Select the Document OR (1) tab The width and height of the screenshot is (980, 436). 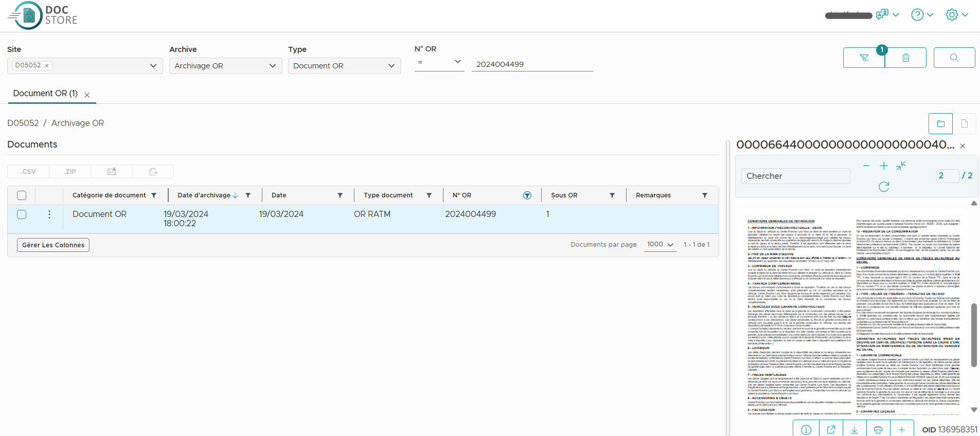point(45,94)
